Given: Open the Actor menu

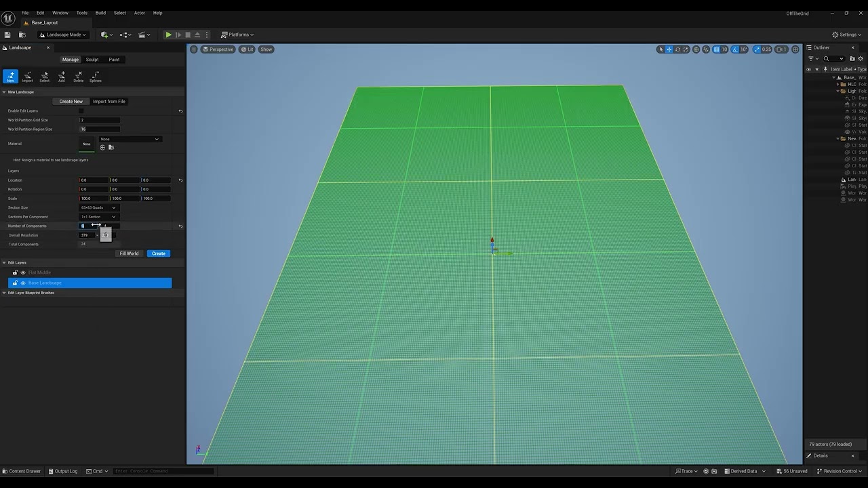Looking at the screenshot, I should tap(140, 13).
